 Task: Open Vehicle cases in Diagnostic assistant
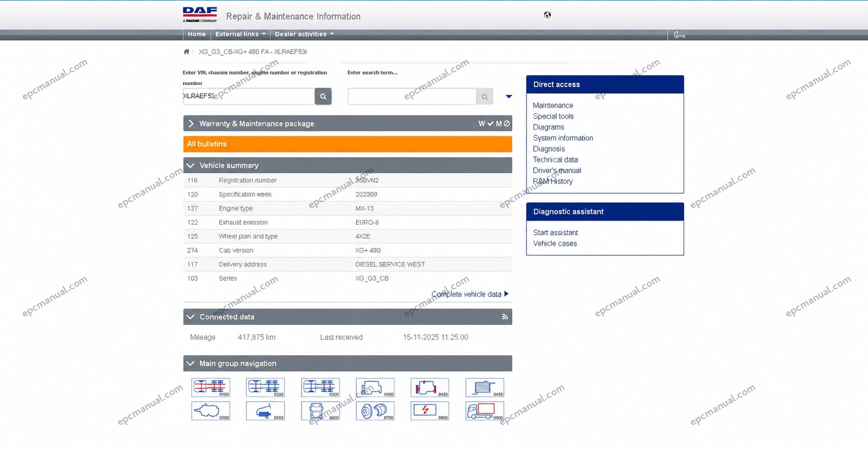[555, 243]
